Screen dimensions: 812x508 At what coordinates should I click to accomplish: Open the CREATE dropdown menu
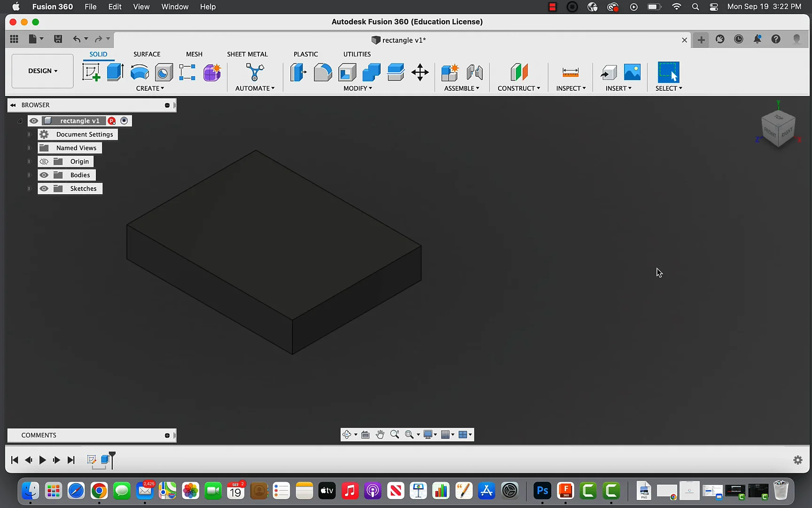[150, 88]
